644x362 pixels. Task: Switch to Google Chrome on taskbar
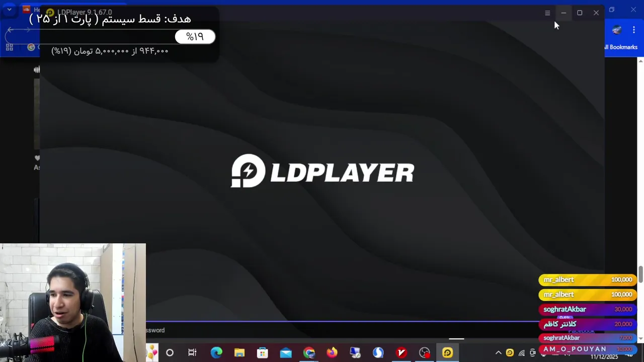tap(309, 353)
